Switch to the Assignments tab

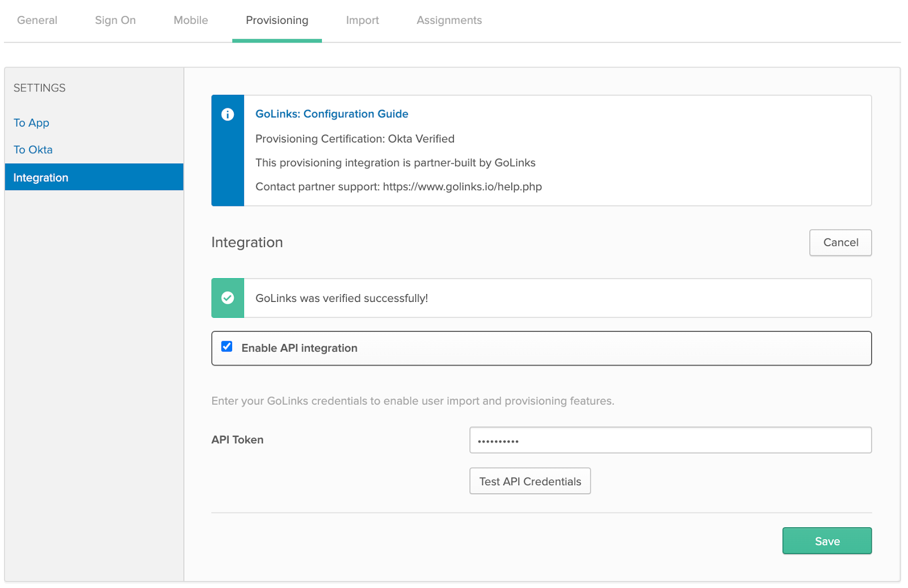(x=449, y=20)
